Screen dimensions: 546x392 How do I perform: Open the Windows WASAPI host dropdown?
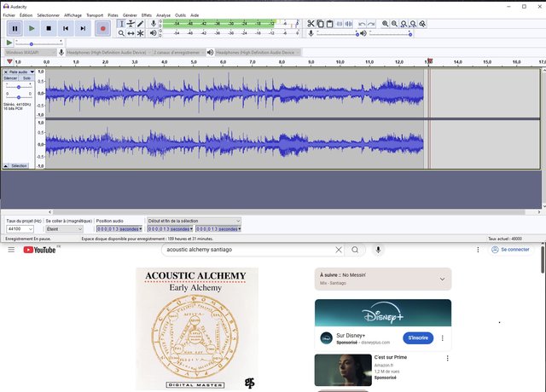click(x=31, y=53)
